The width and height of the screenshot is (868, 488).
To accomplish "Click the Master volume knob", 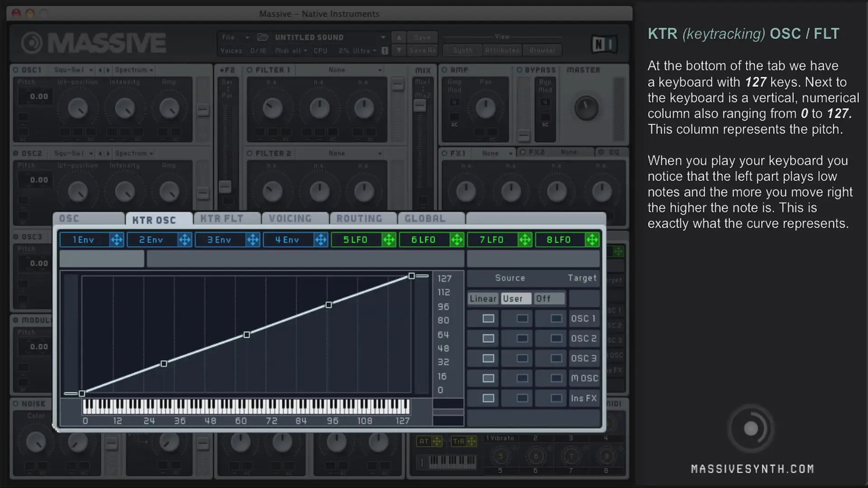I will [586, 108].
